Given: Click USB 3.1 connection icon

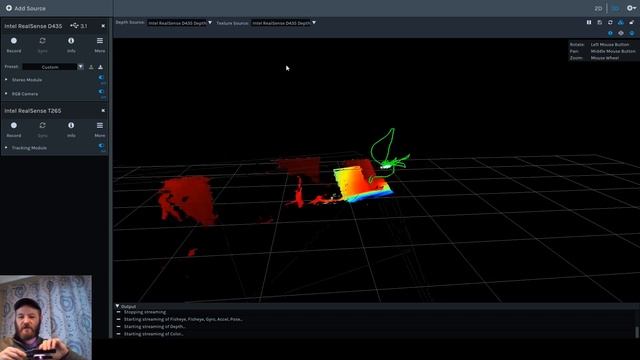Looking at the screenshot, I should (x=74, y=26).
